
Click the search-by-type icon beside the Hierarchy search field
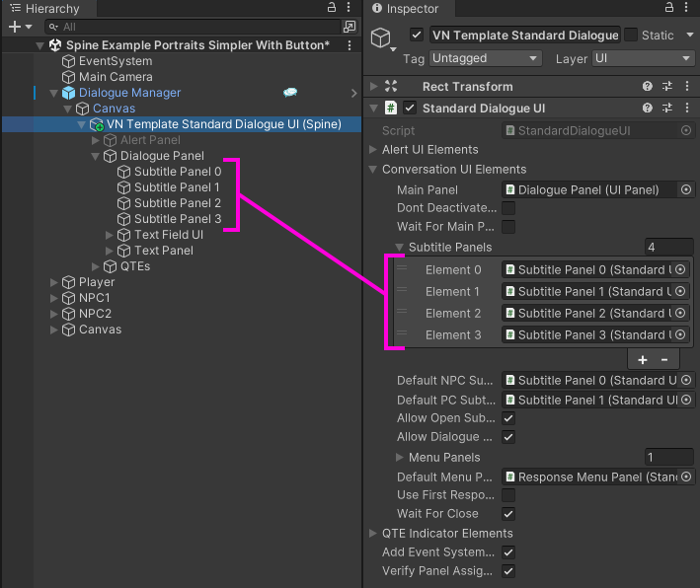pos(350,27)
